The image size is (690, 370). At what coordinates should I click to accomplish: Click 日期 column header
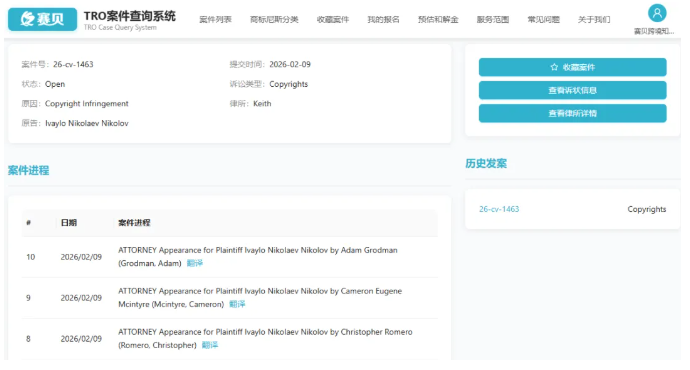pos(69,223)
